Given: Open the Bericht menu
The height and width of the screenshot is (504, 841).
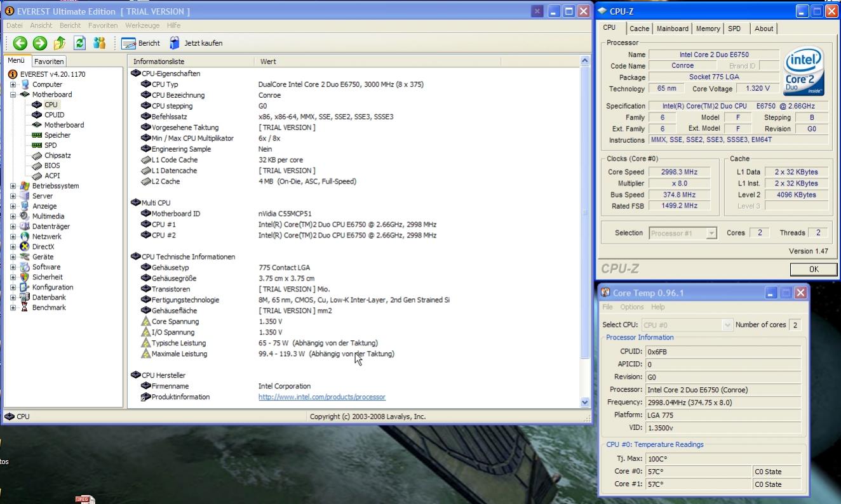Looking at the screenshot, I should coord(70,25).
